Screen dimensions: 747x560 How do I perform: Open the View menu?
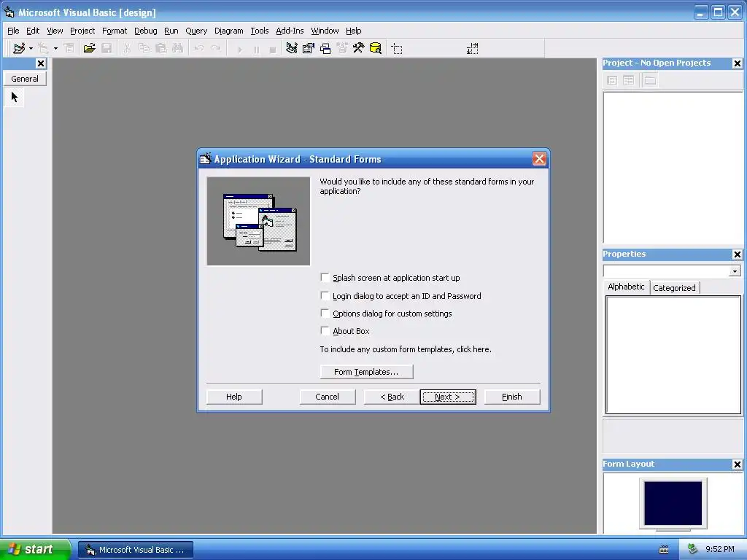(55, 31)
